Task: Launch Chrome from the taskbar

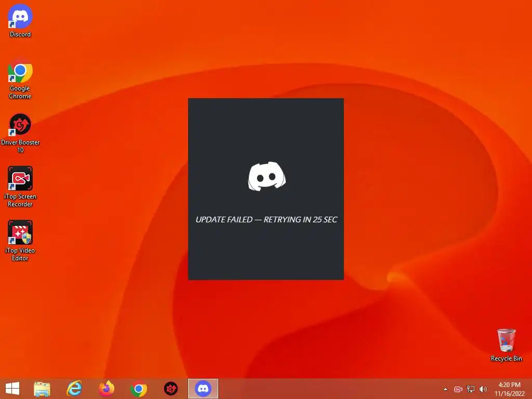Action: (138, 389)
